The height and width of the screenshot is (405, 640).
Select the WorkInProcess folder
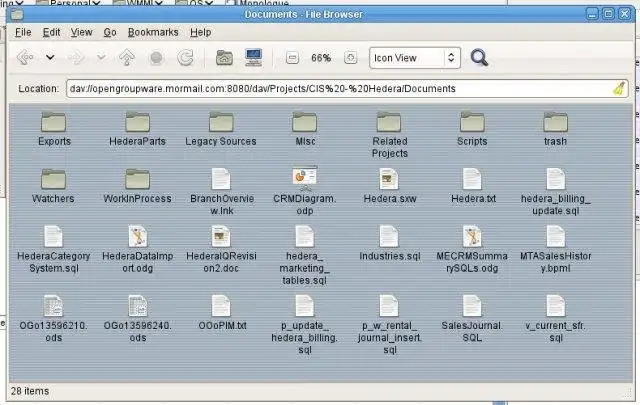(138, 186)
